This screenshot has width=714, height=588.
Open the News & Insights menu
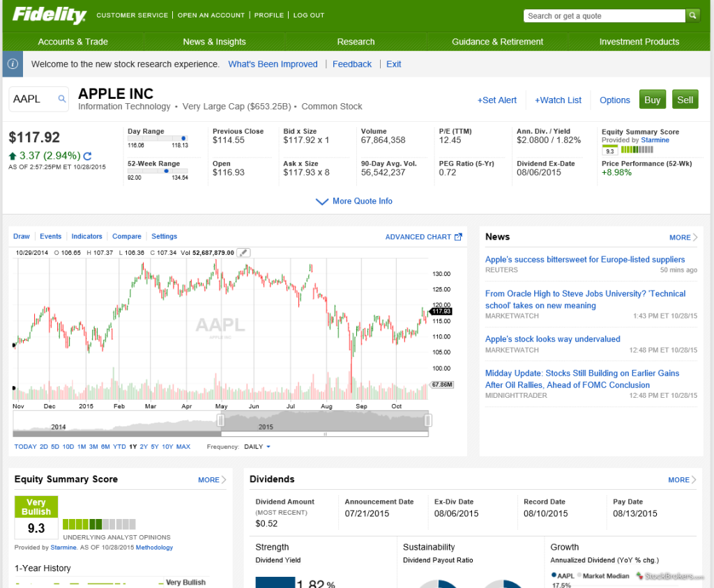point(213,41)
